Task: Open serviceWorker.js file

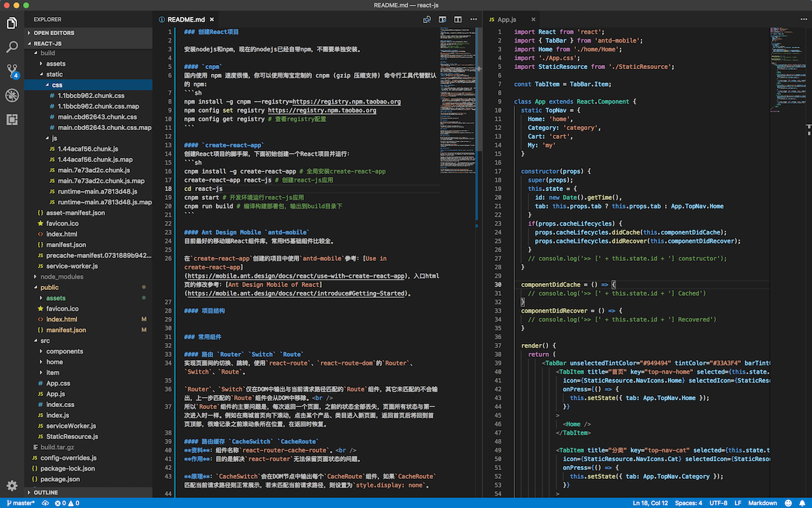Action: [x=88, y=426]
